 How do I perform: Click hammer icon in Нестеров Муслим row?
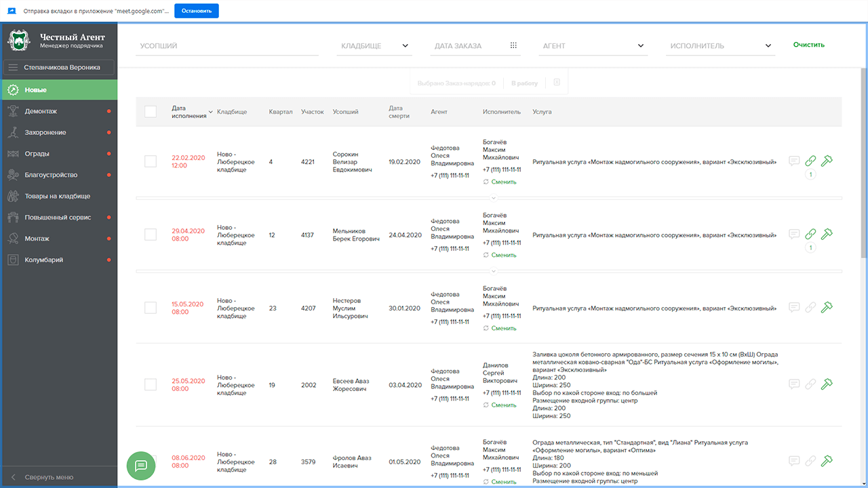pos(827,308)
